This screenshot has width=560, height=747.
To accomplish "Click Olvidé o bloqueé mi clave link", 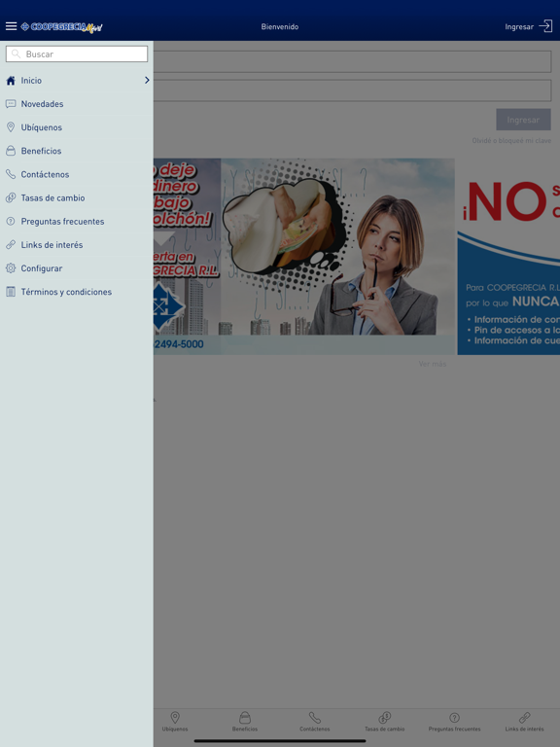I will (x=511, y=140).
